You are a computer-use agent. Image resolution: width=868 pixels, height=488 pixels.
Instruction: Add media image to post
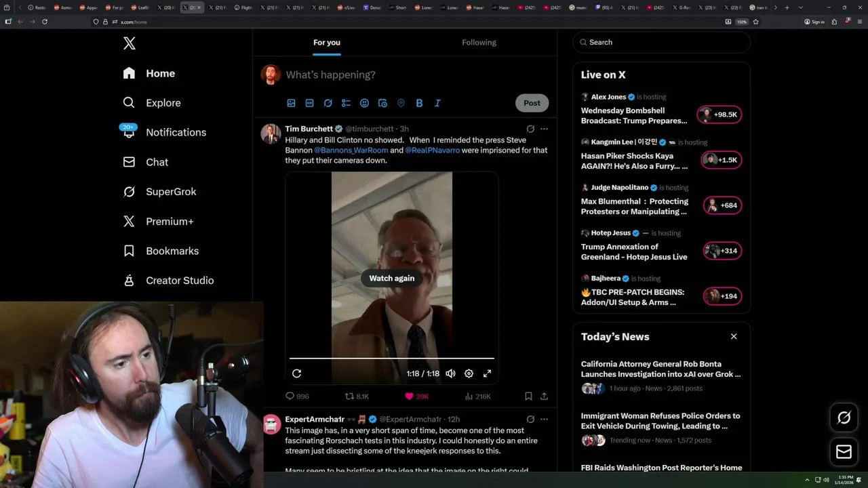291,103
